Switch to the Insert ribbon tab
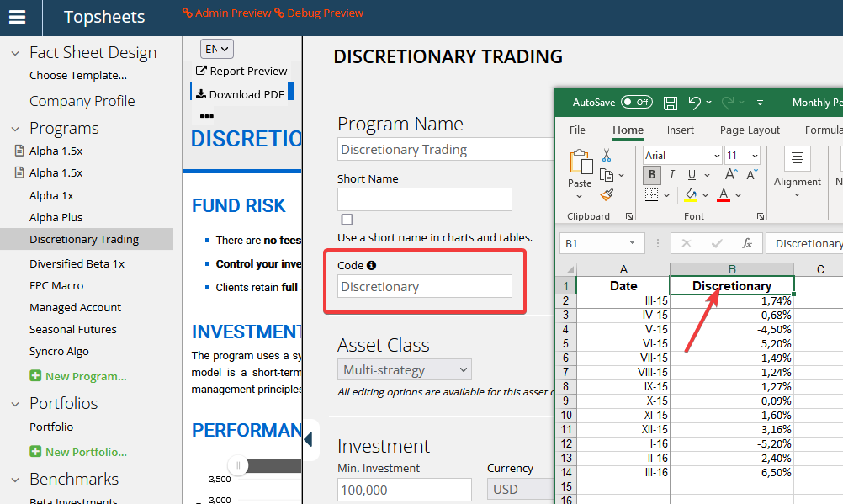This screenshot has width=843, height=504. click(x=680, y=130)
